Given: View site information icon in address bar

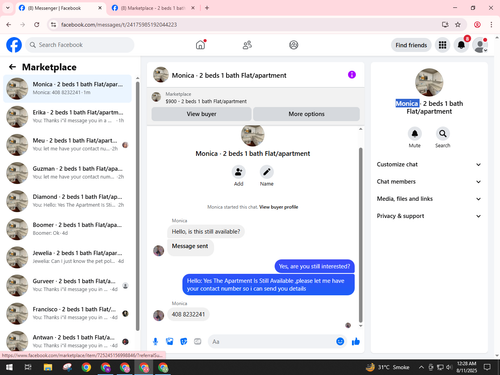Looking at the screenshot, I should (x=53, y=25).
